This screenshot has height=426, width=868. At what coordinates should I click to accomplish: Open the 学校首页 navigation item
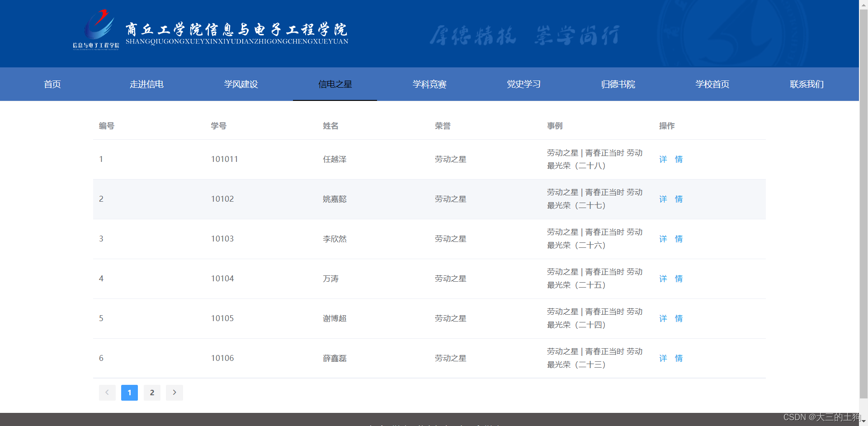(x=712, y=84)
